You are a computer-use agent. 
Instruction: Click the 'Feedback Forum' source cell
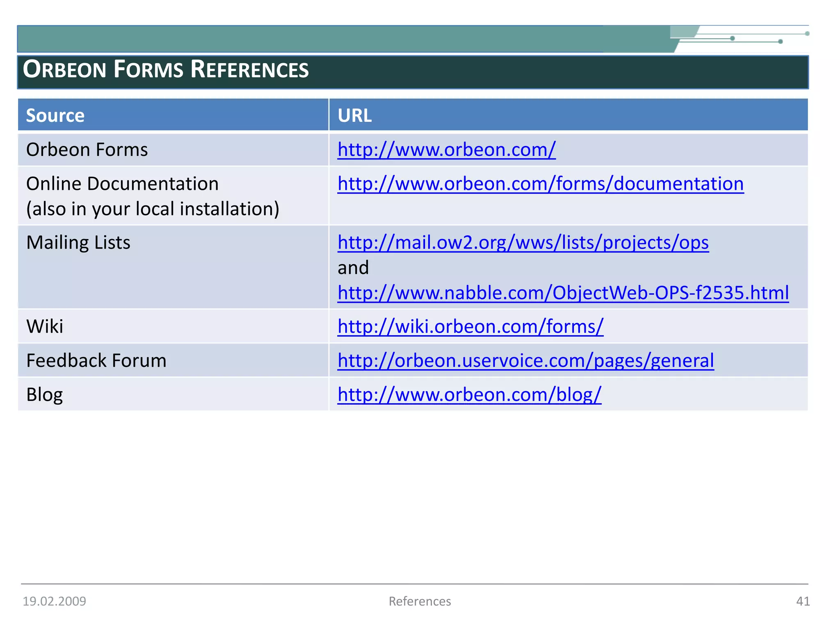tap(173, 361)
